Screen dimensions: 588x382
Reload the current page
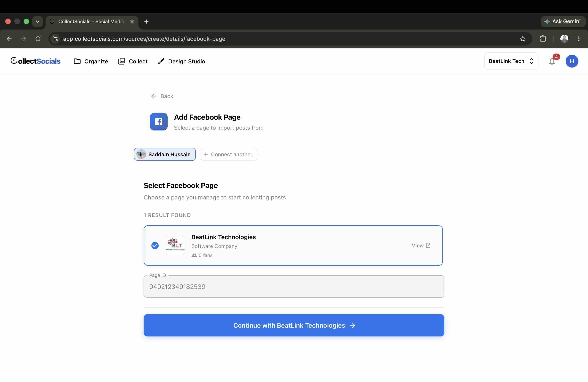pos(38,39)
